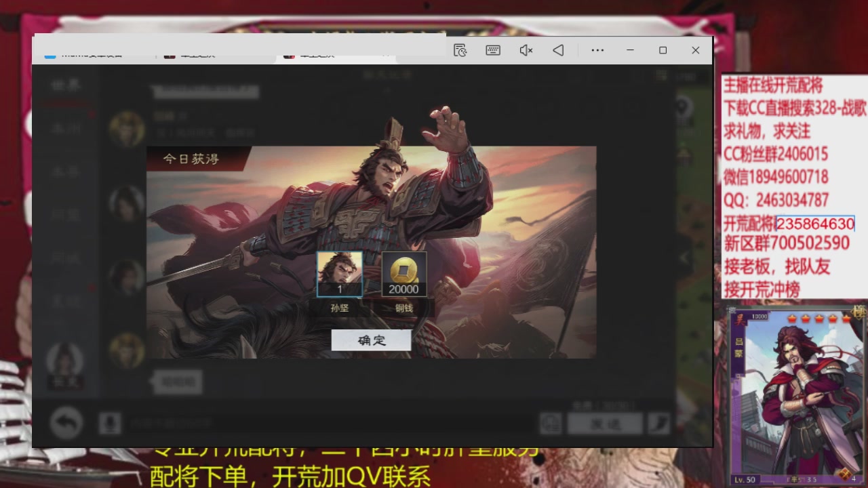The width and height of the screenshot is (868, 488).
Task: Open the keyboard mapping icon
Action: tap(493, 50)
